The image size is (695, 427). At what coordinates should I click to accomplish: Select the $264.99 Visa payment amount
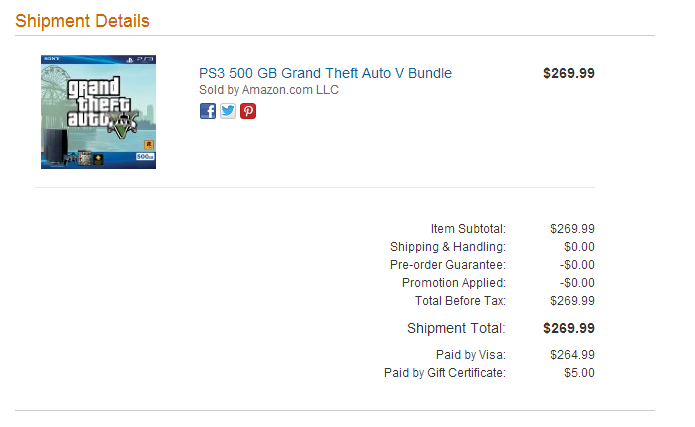point(572,355)
